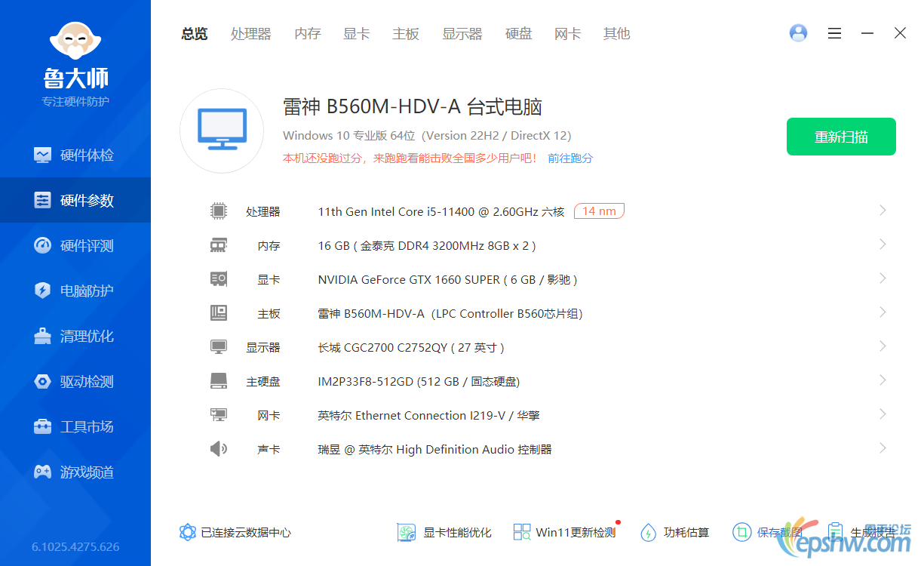Click the 显示器 monitor row icon
This screenshot has width=924, height=566.
pos(219,347)
